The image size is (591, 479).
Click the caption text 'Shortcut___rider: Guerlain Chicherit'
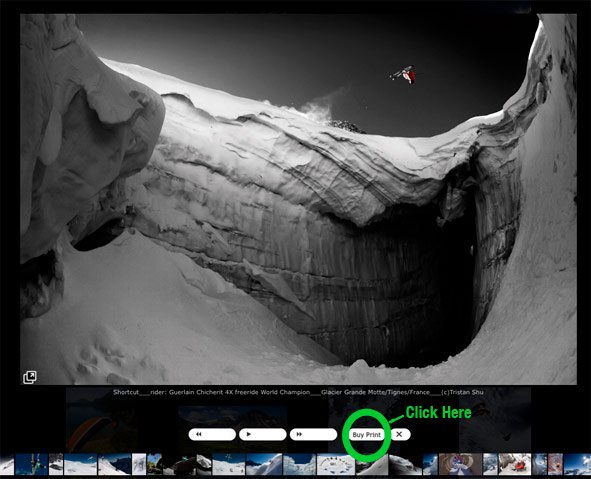[x=168, y=392]
